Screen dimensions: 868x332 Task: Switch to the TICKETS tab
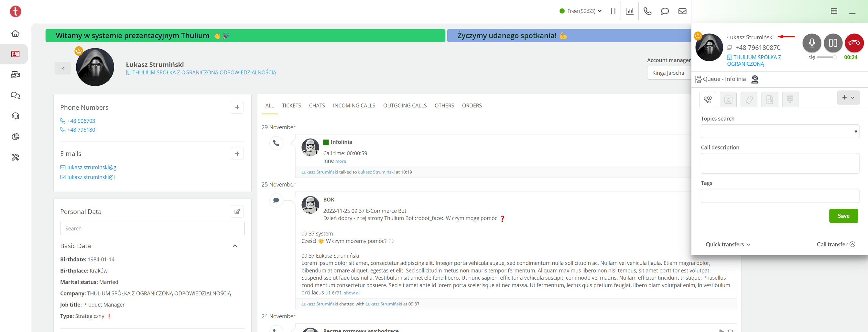[291, 105]
